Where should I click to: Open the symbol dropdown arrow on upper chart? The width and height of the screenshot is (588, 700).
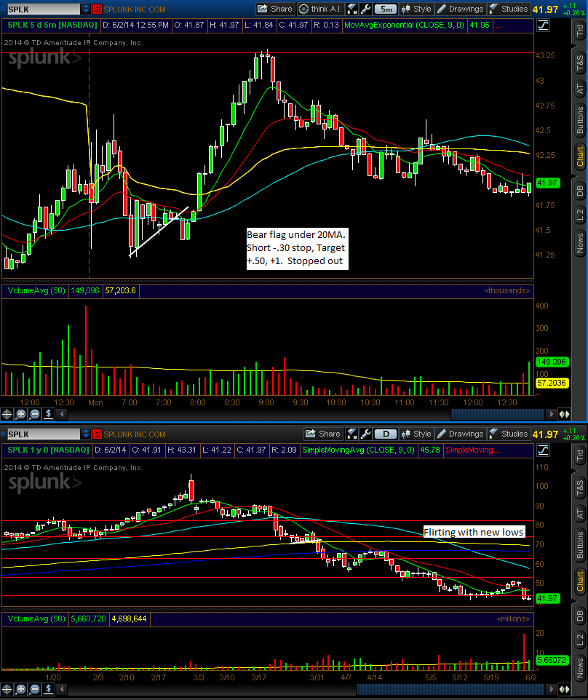[x=85, y=9]
